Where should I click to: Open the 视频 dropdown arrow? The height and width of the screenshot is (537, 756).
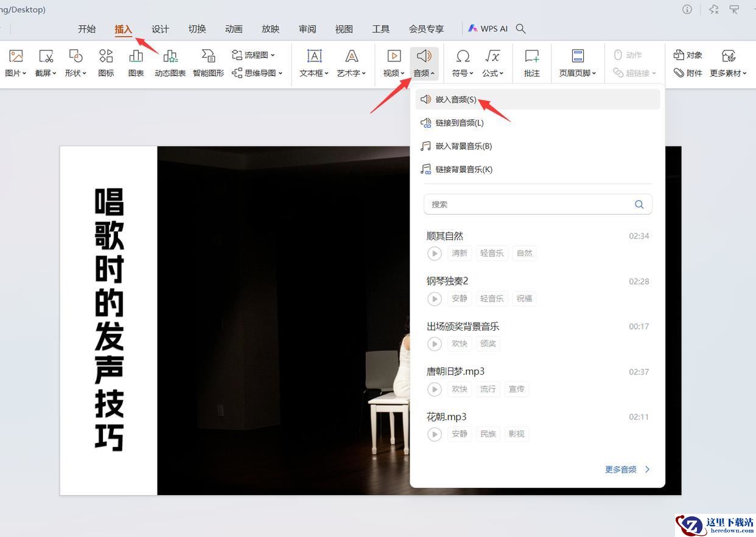pyautogui.click(x=402, y=74)
